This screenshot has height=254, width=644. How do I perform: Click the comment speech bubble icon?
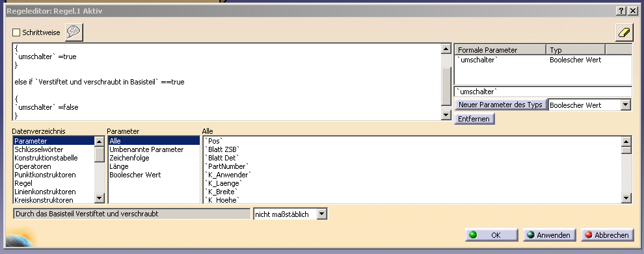point(74,32)
